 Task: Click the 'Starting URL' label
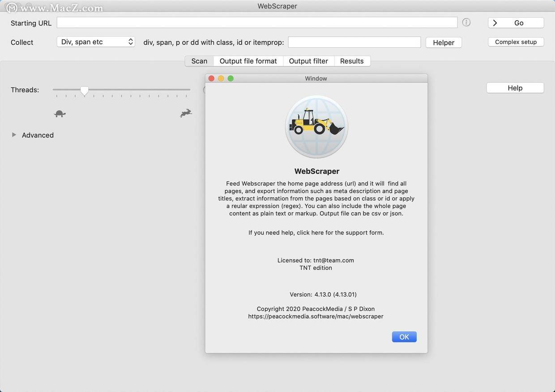click(31, 23)
